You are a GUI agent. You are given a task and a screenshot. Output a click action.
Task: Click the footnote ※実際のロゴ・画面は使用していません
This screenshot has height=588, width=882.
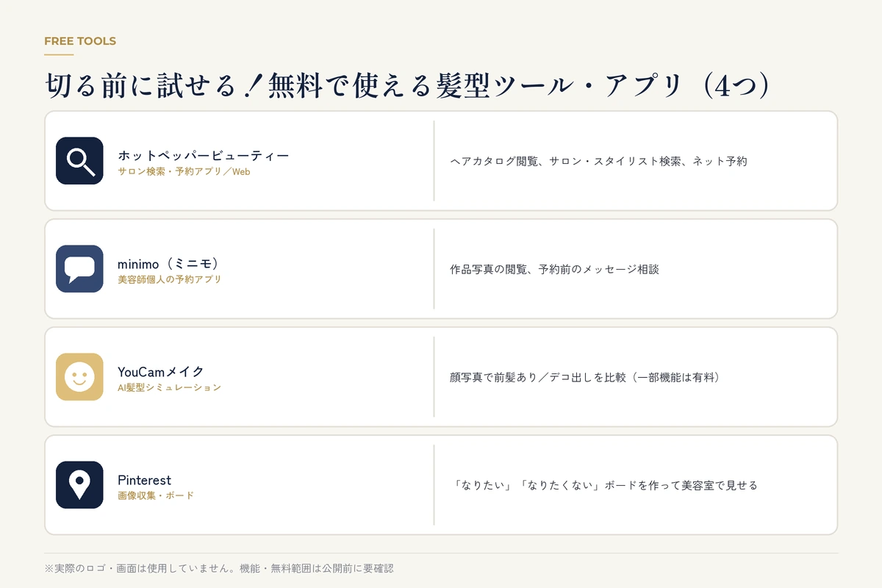[x=219, y=569]
